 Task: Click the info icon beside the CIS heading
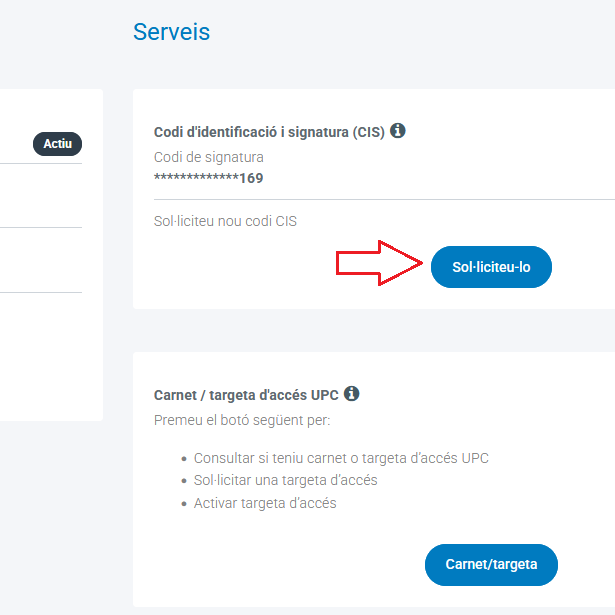coord(398,131)
